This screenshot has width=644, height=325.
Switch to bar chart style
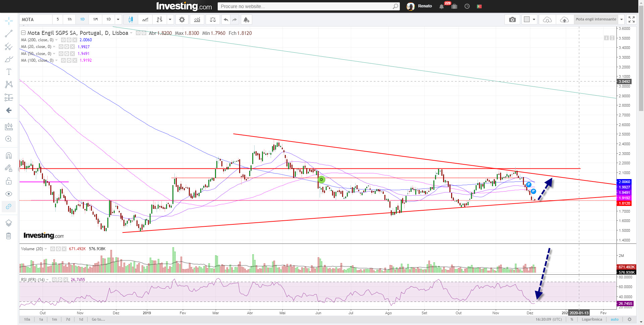coord(160,19)
